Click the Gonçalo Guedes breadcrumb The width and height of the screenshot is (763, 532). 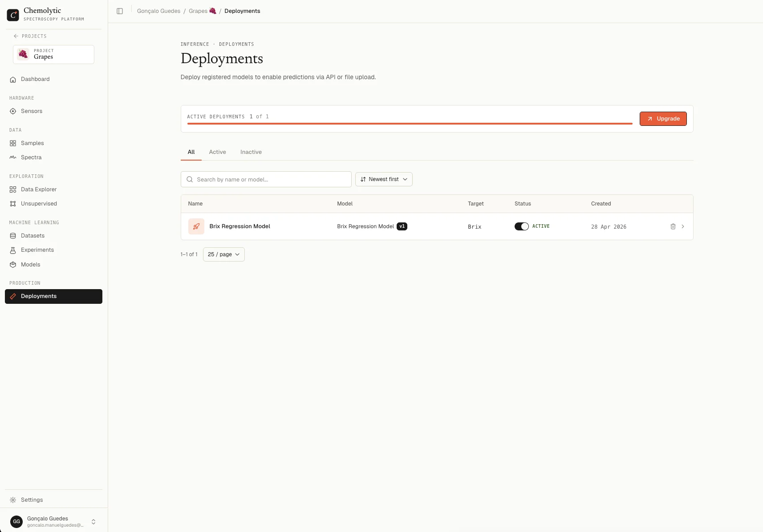click(158, 11)
